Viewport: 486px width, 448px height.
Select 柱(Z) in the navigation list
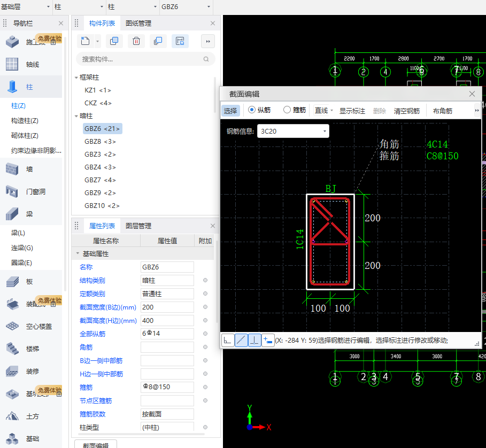pos(18,106)
